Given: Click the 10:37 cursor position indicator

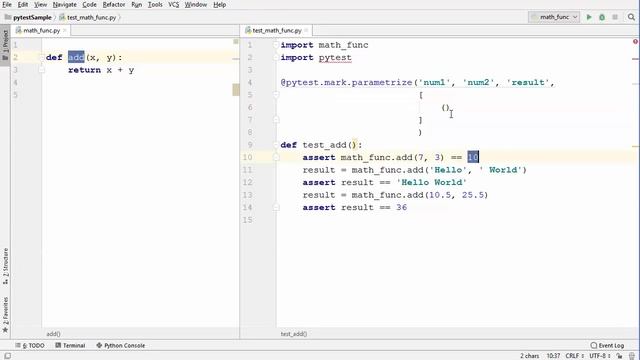Looking at the screenshot, I should (553, 356).
